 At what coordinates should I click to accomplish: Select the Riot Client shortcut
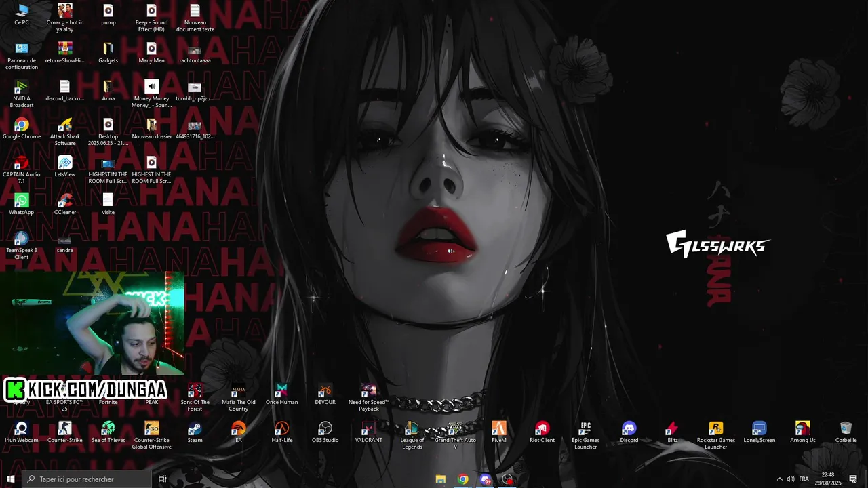[542, 432]
